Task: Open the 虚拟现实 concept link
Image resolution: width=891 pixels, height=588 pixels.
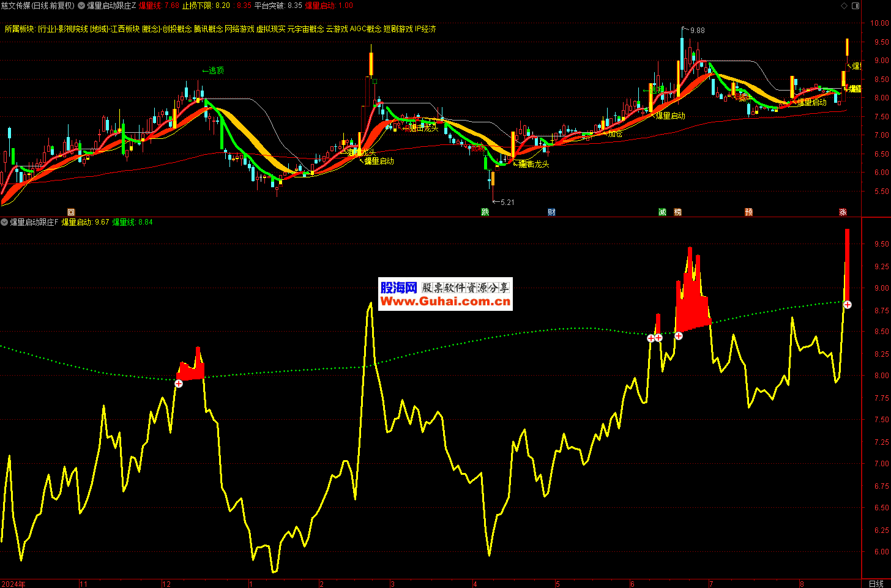Action: coord(270,29)
